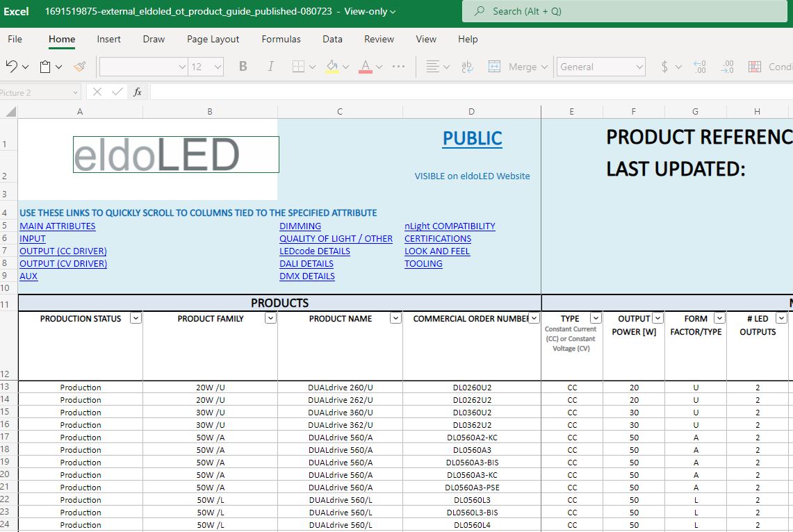
Task: Open Form Factor/Type filter arrow
Action: tap(719, 318)
